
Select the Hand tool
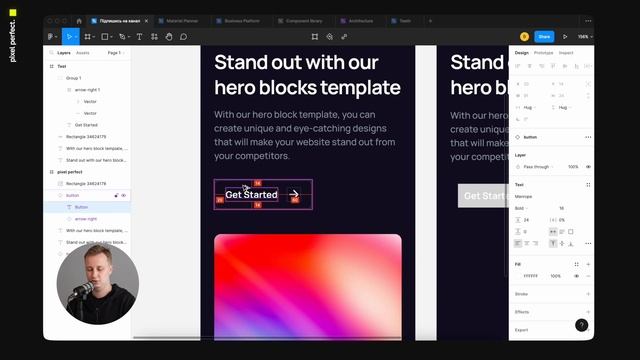click(x=169, y=37)
